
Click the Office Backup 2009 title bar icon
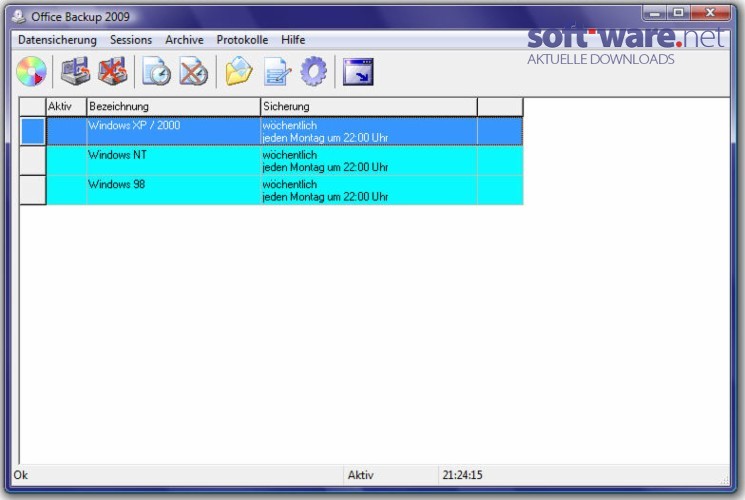(x=19, y=17)
